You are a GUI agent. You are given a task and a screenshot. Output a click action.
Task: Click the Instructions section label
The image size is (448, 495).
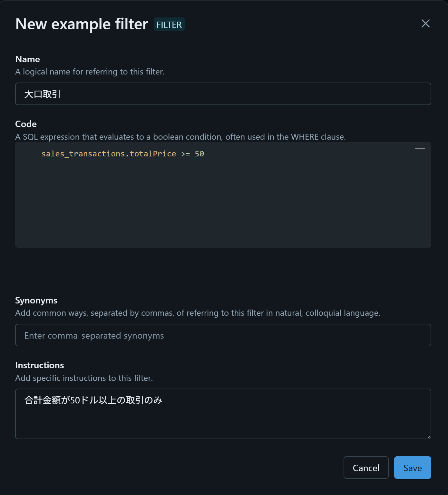40,365
